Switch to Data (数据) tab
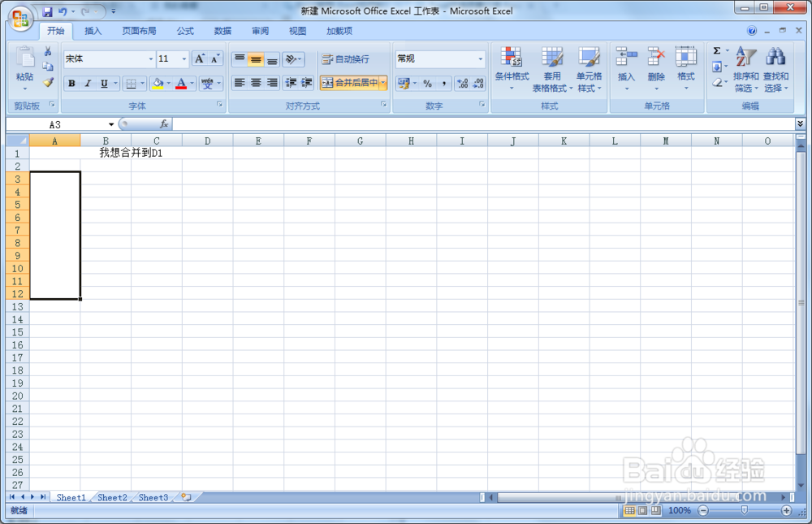The height and width of the screenshot is (524, 812). pos(222,31)
